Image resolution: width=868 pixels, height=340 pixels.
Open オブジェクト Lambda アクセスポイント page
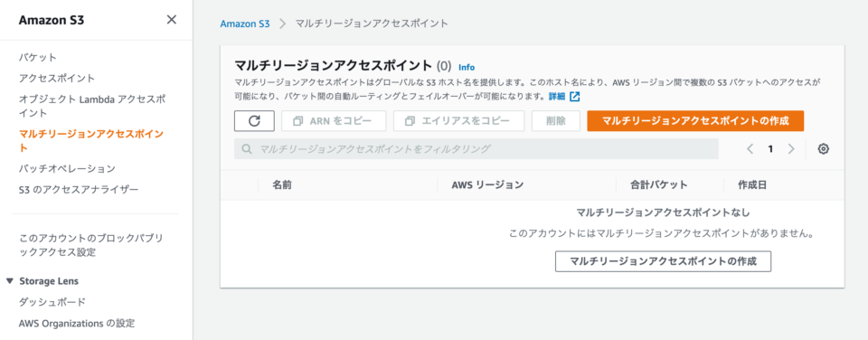(x=92, y=107)
